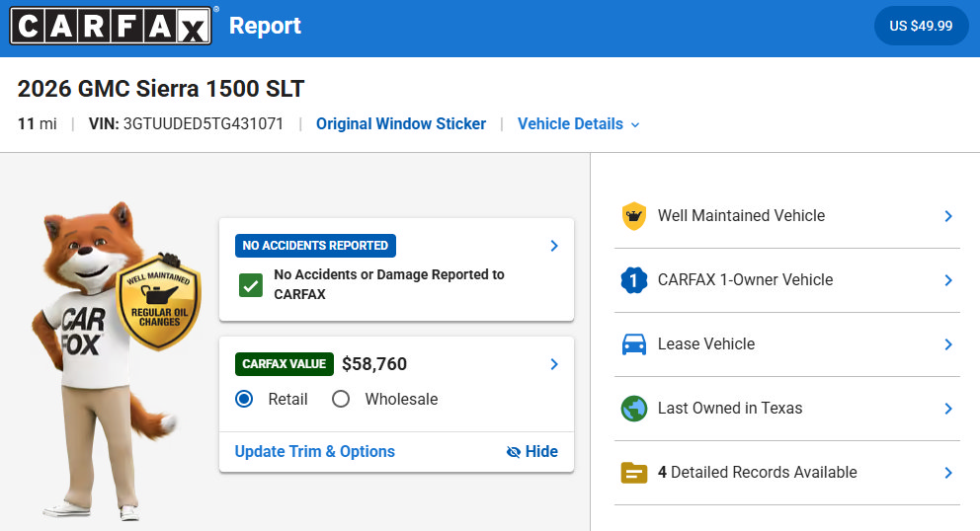Click the Retail label text

[x=287, y=399]
